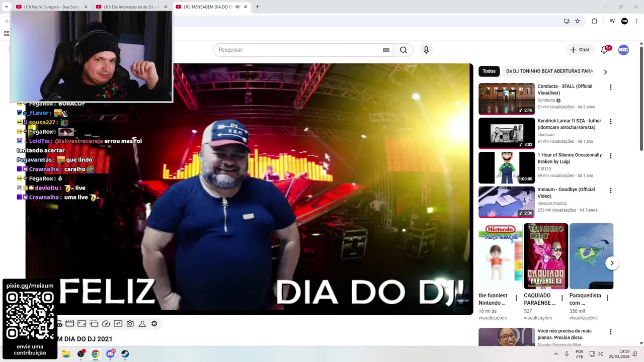
Task: Open meiaum - Goodbye video title
Action: [566, 193]
